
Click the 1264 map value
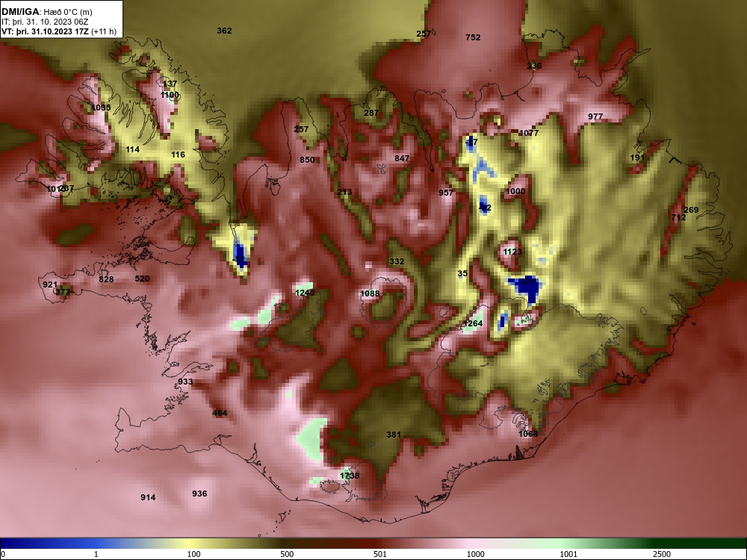pyautogui.click(x=473, y=324)
